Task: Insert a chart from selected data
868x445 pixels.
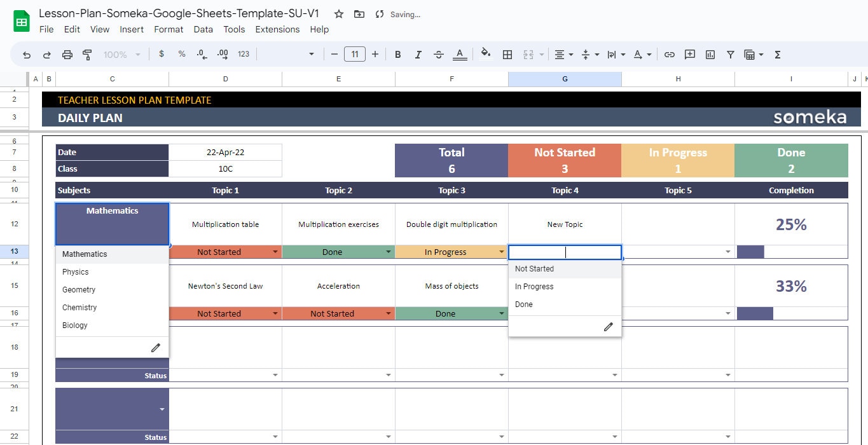Action: tap(710, 54)
